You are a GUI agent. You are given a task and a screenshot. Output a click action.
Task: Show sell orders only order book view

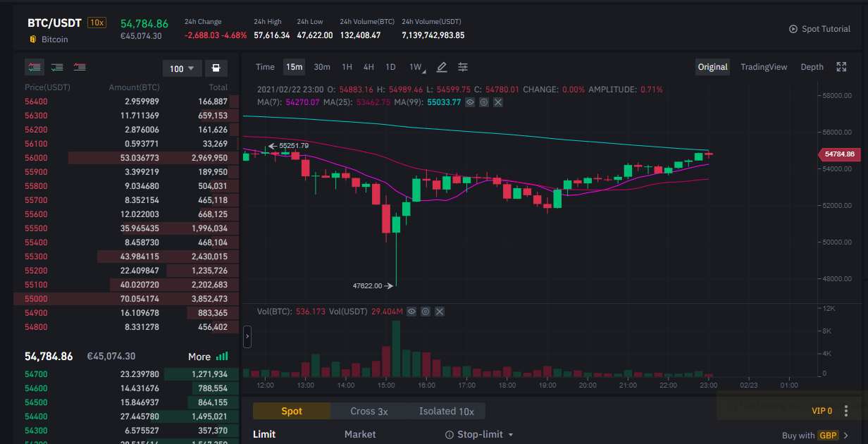pyautogui.click(x=80, y=67)
